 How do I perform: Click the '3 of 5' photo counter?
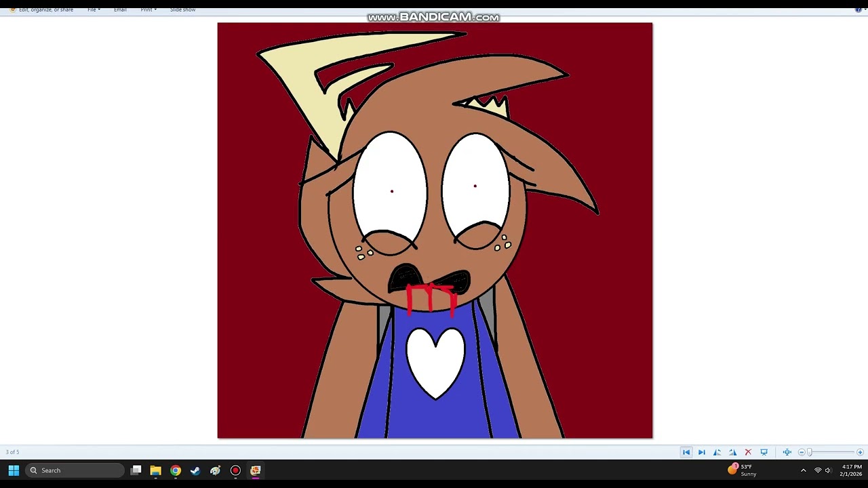[x=12, y=452]
